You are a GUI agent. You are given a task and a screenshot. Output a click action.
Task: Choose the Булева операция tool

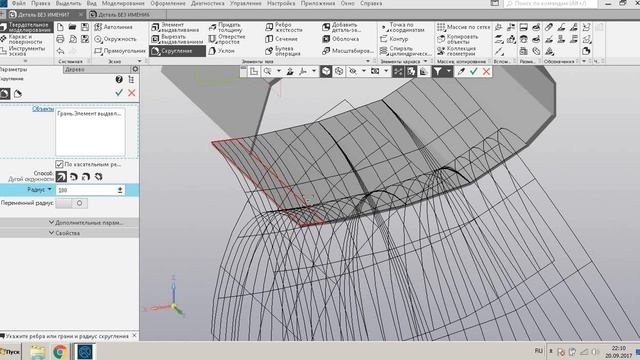click(x=283, y=51)
